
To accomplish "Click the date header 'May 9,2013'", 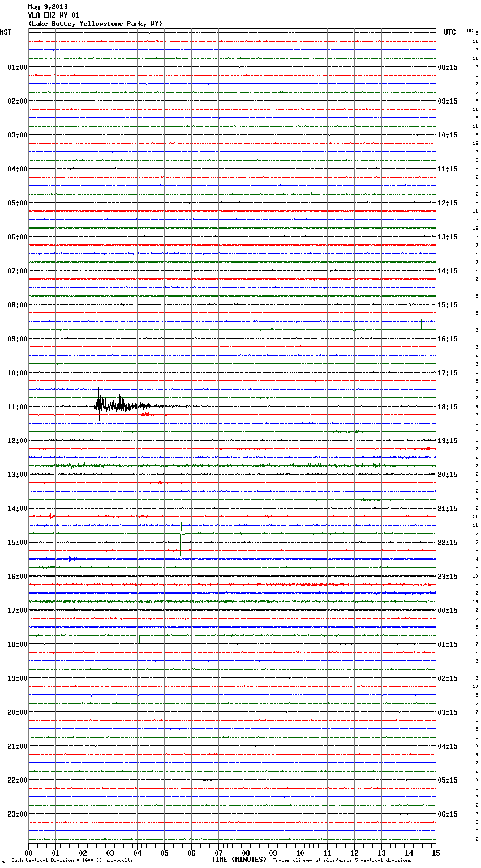I will [48, 7].
